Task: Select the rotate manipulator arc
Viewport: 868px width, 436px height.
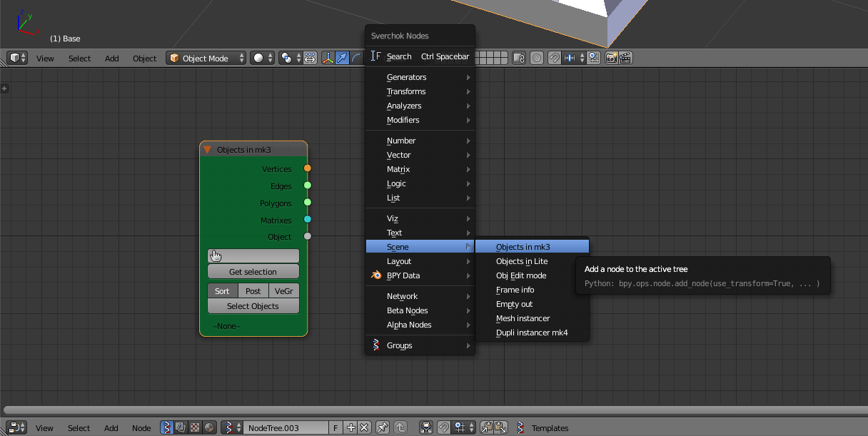Action: tap(357, 58)
